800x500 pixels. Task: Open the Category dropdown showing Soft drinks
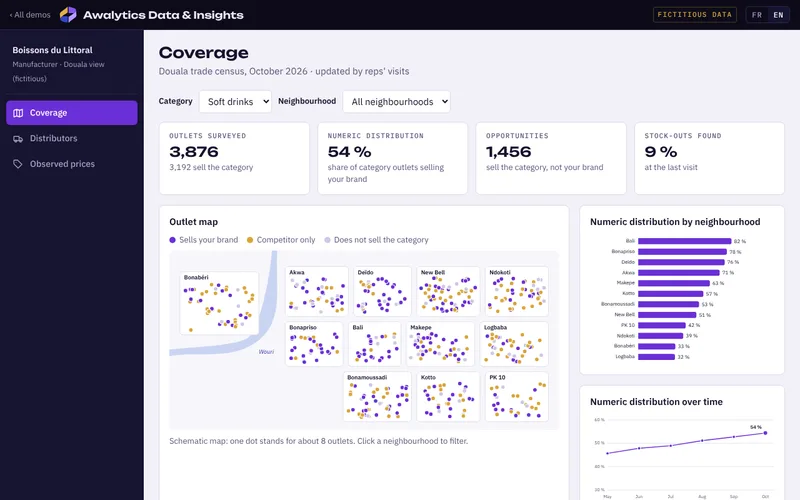tap(235, 102)
